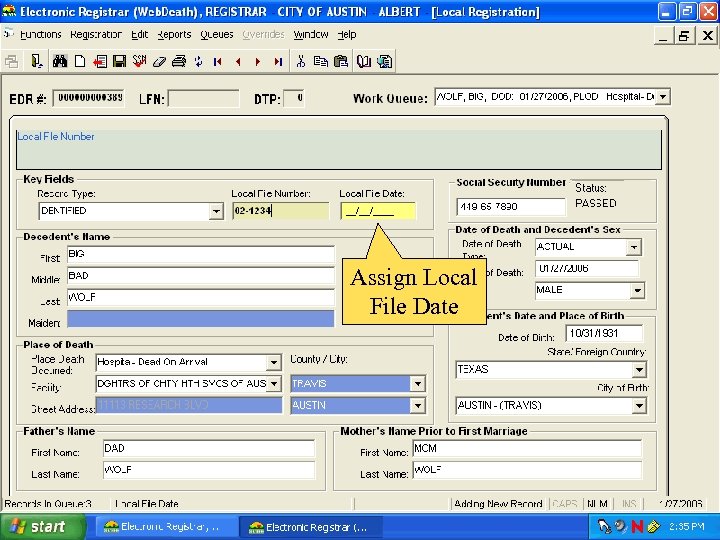
Task: Click the red N system tray icon
Action: coord(636,526)
